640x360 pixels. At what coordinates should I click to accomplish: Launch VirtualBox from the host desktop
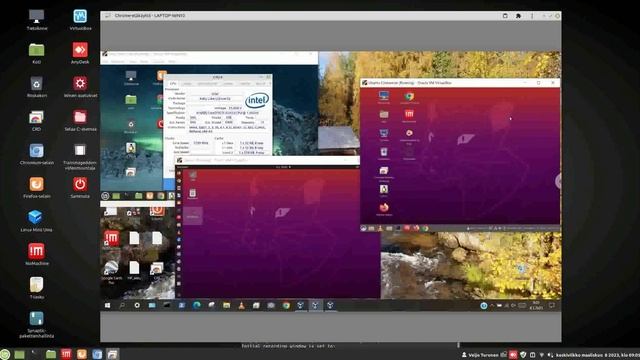tap(80, 17)
